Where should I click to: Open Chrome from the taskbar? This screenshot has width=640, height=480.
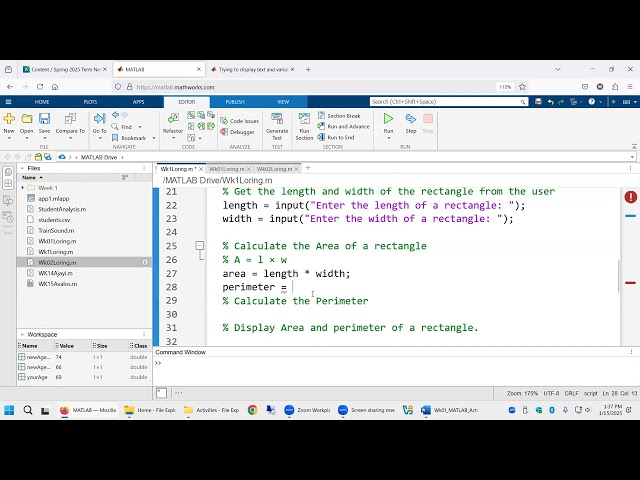(253, 410)
